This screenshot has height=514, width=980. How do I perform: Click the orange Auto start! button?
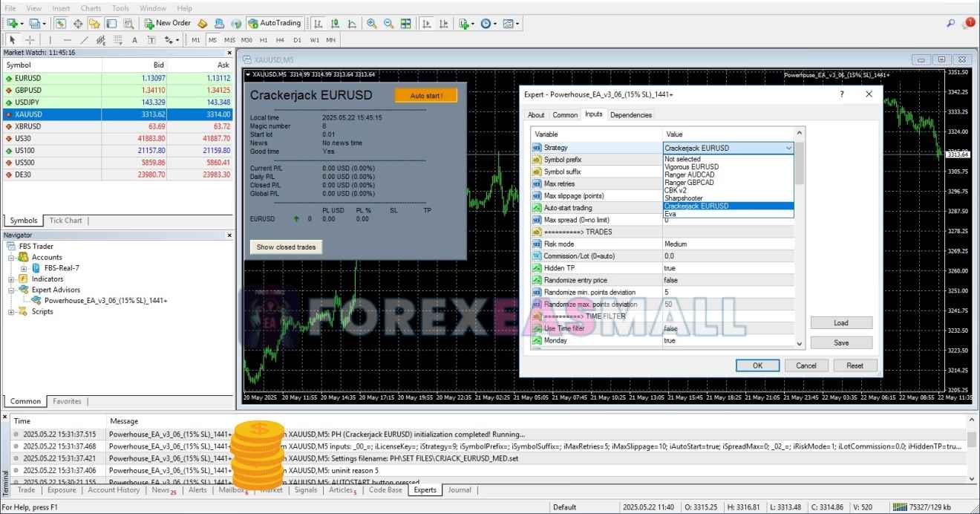426,96
